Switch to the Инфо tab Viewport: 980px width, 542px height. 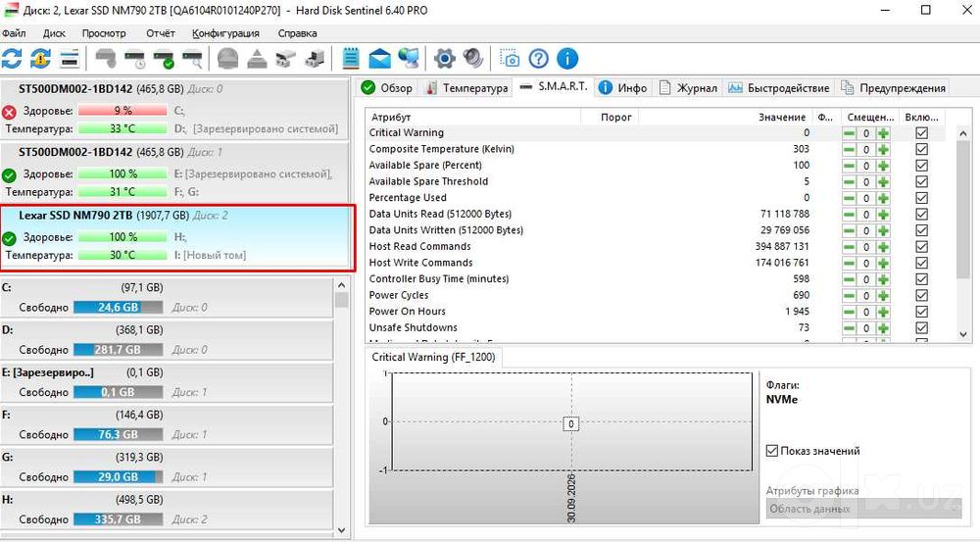[x=623, y=88]
